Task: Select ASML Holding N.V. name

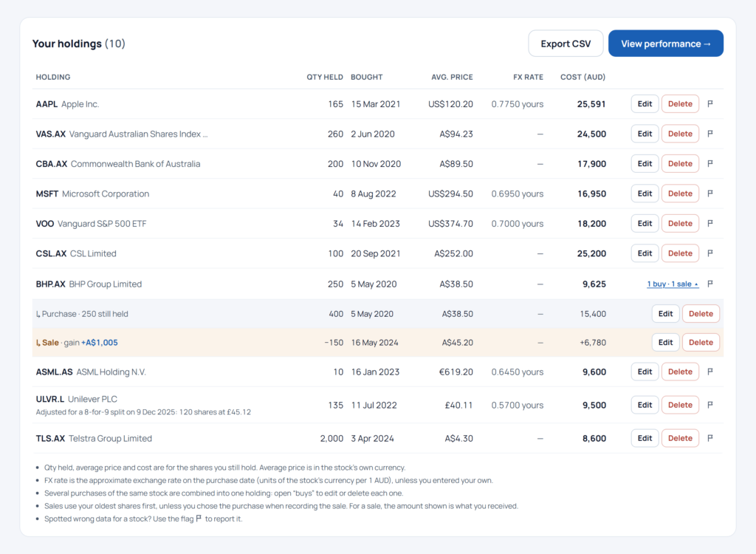Action: pos(111,372)
